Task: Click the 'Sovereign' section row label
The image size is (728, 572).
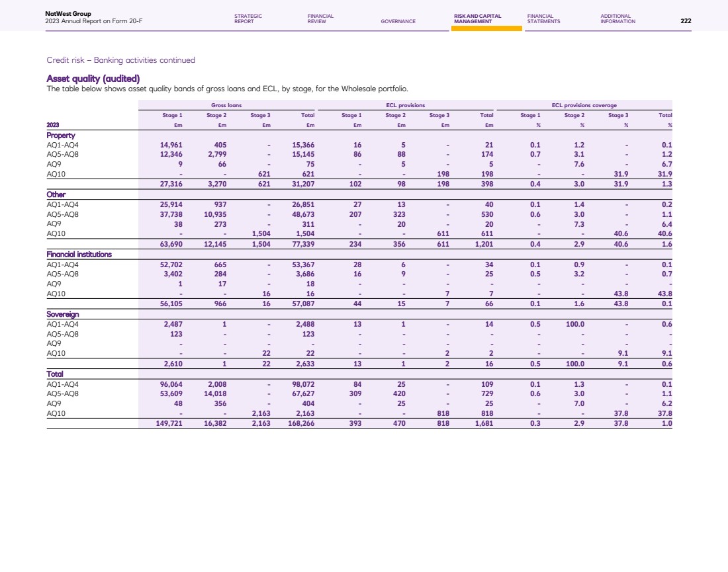Action: click(64, 313)
